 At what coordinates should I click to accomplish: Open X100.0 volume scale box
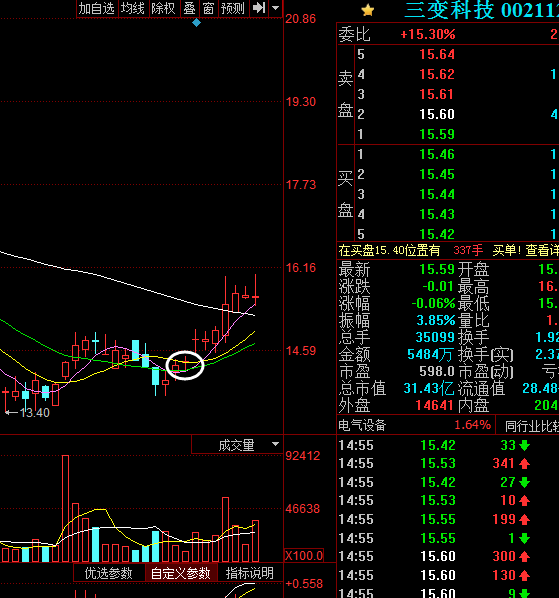point(304,556)
